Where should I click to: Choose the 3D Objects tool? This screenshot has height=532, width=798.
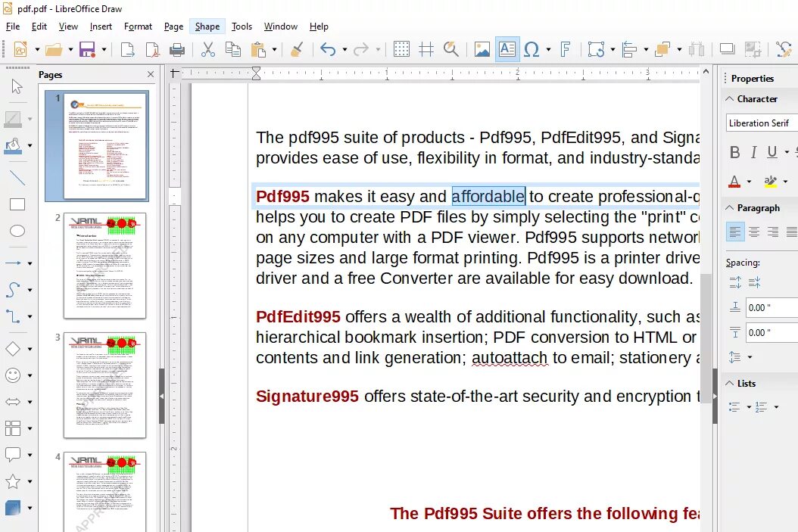[13, 508]
